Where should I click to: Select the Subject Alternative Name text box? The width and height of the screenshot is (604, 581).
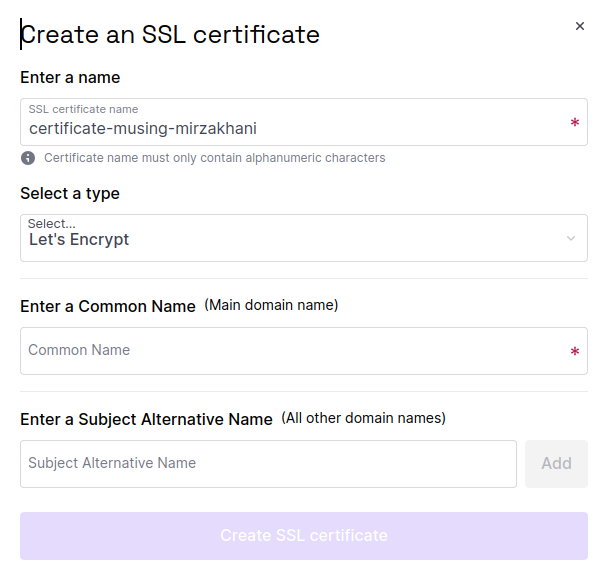(x=268, y=464)
